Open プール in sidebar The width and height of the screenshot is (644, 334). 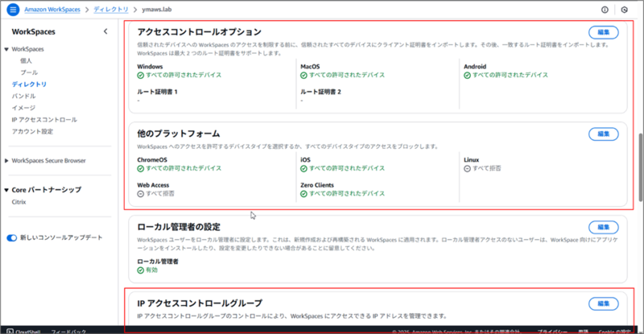tap(29, 72)
